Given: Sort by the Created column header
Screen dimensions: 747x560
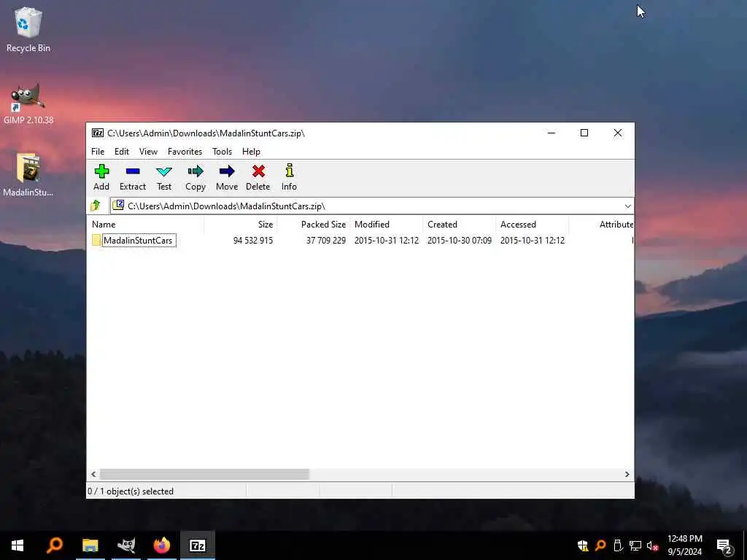Looking at the screenshot, I should tap(460, 225).
